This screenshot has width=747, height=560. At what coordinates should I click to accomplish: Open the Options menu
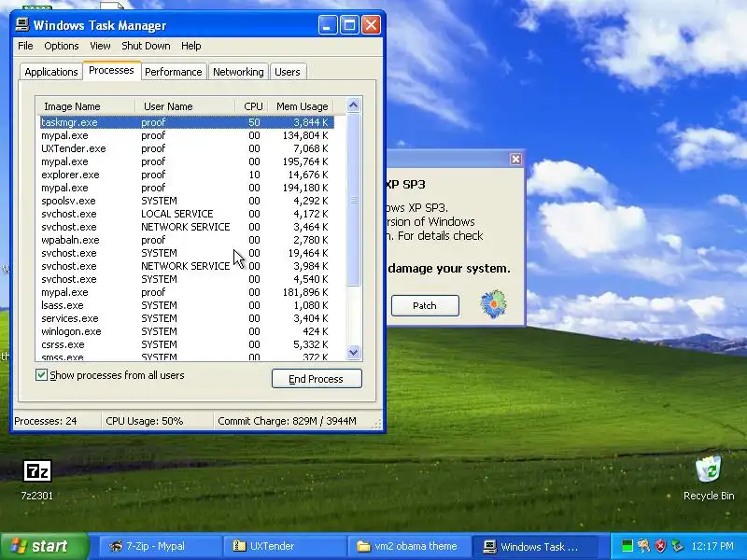[x=62, y=46]
